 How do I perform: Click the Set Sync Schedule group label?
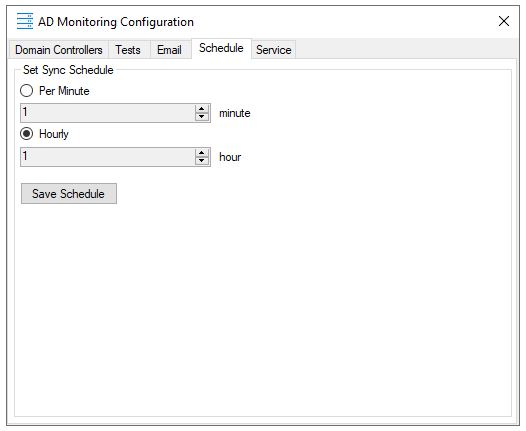[68, 70]
